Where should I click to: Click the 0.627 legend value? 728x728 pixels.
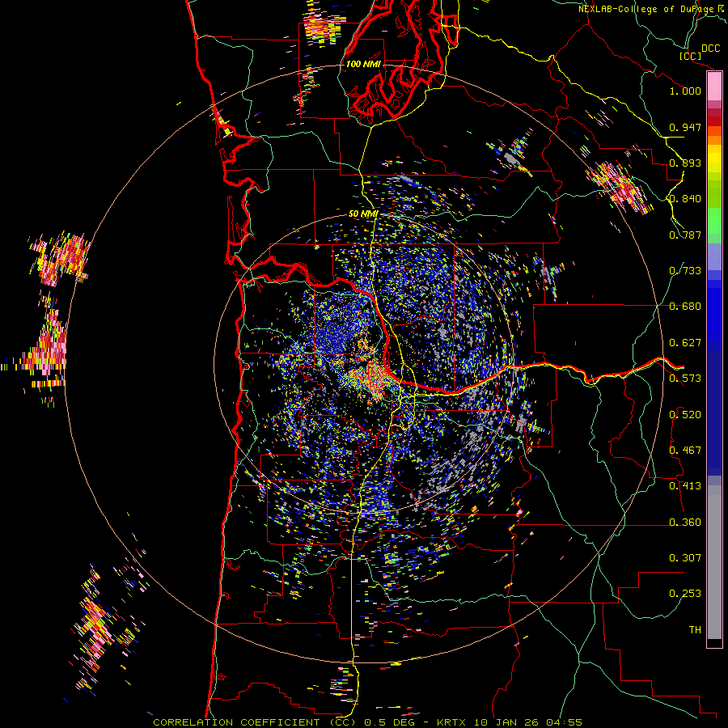[685, 343]
